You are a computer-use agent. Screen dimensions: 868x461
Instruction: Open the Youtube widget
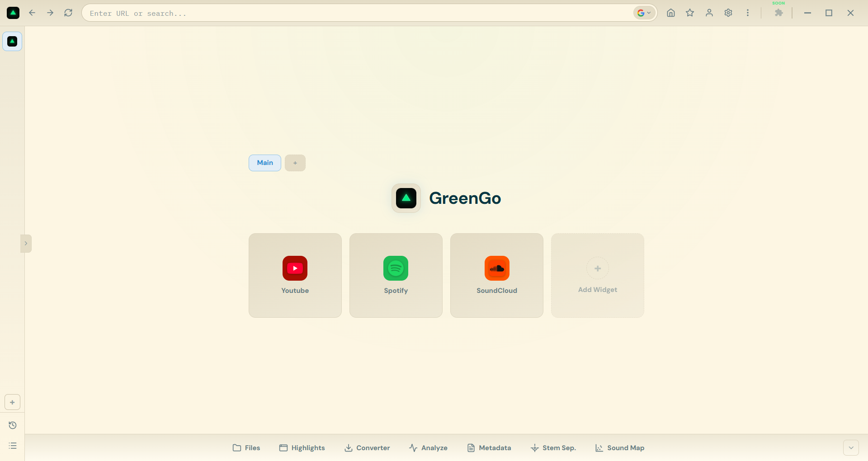click(x=295, y=275)
